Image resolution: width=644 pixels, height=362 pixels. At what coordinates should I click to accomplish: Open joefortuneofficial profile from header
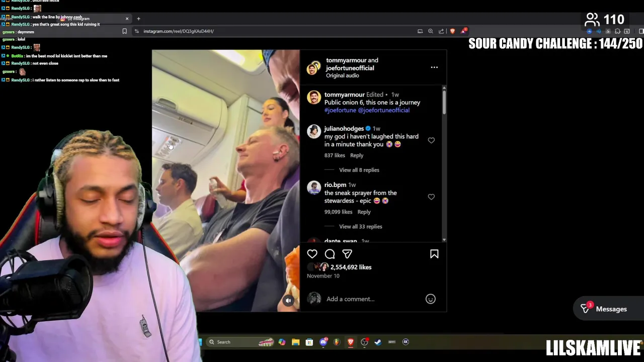[x=350, y=68]
